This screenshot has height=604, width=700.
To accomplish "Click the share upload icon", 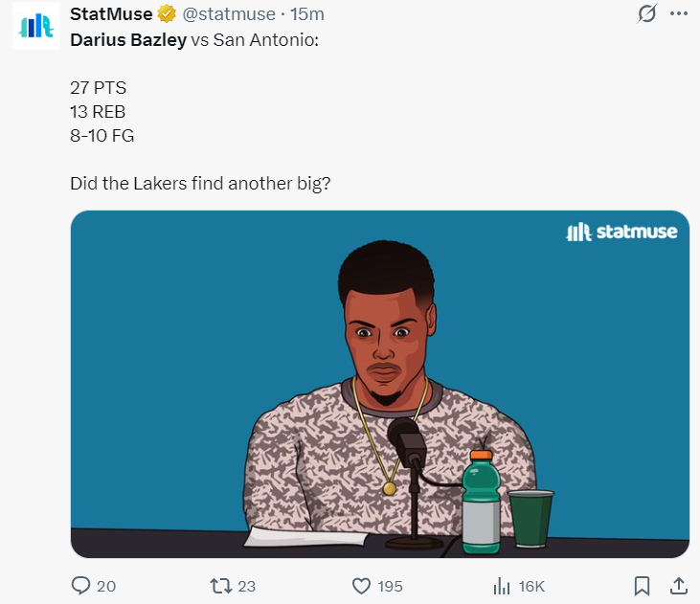I will [679, 586].
